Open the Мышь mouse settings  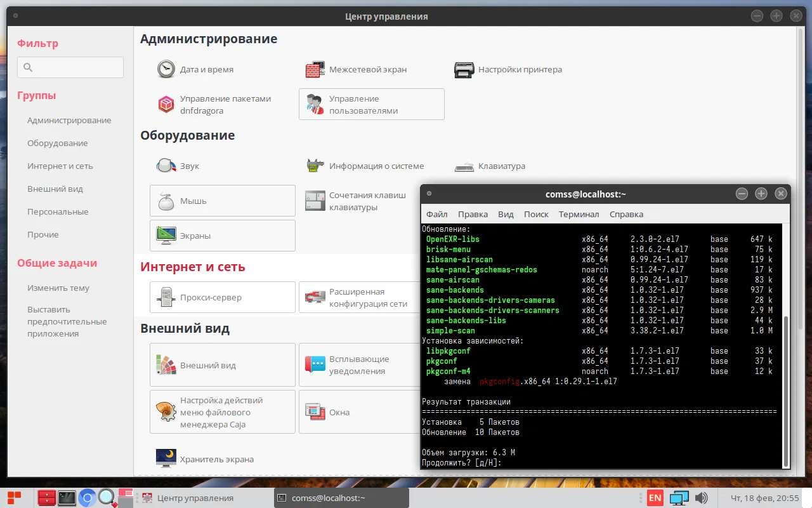click(x=223, y=201)
